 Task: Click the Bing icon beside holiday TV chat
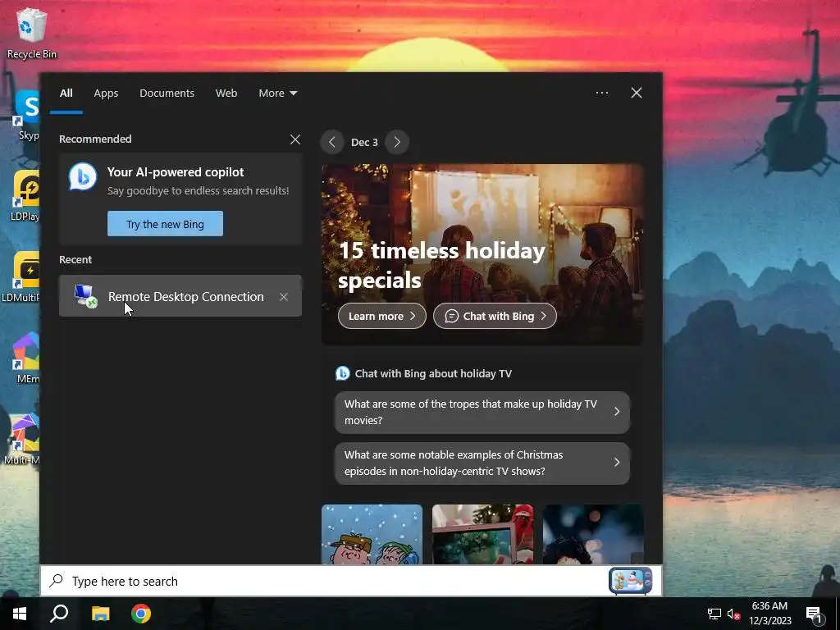click(342, 373)
